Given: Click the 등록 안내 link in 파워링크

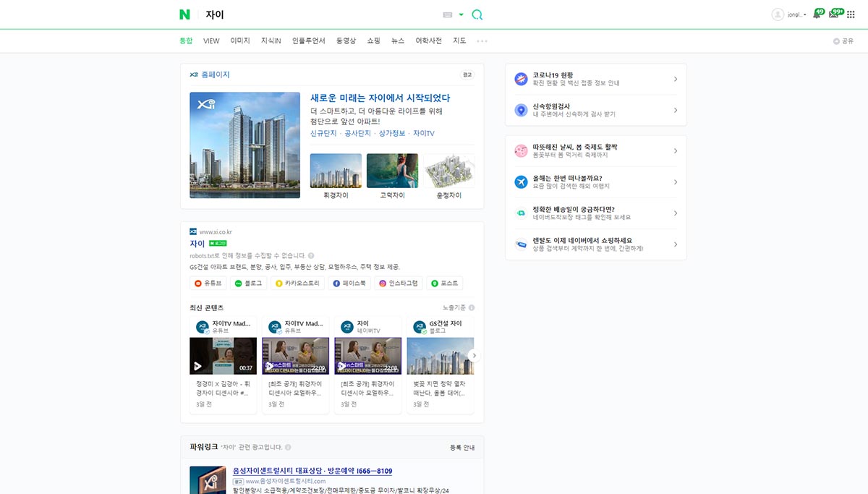Looking at the screenshot, I should [462, 447].
